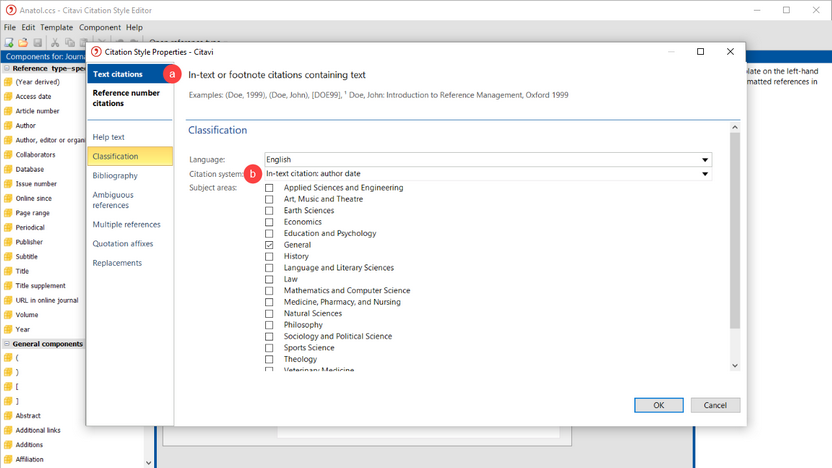Viewport: 832px width, 468px height.
Task: Click the dialog scrollbar up arrow
Action: pos(735,127)
